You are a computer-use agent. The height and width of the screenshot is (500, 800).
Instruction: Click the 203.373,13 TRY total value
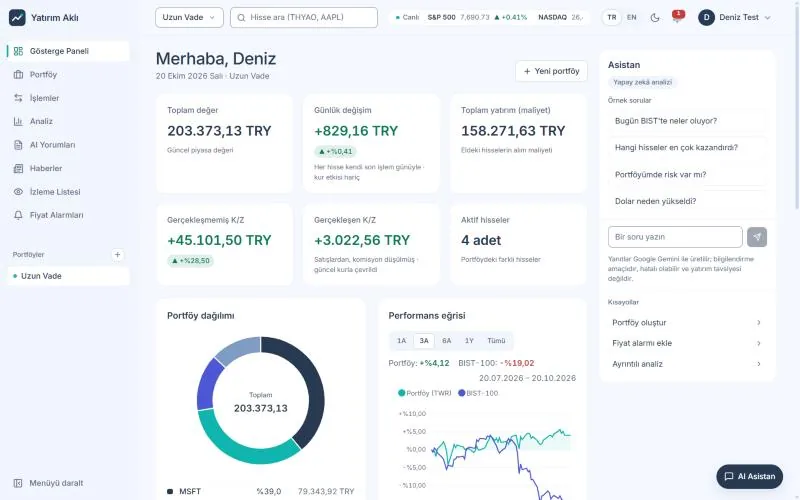(x=219, y=131)
